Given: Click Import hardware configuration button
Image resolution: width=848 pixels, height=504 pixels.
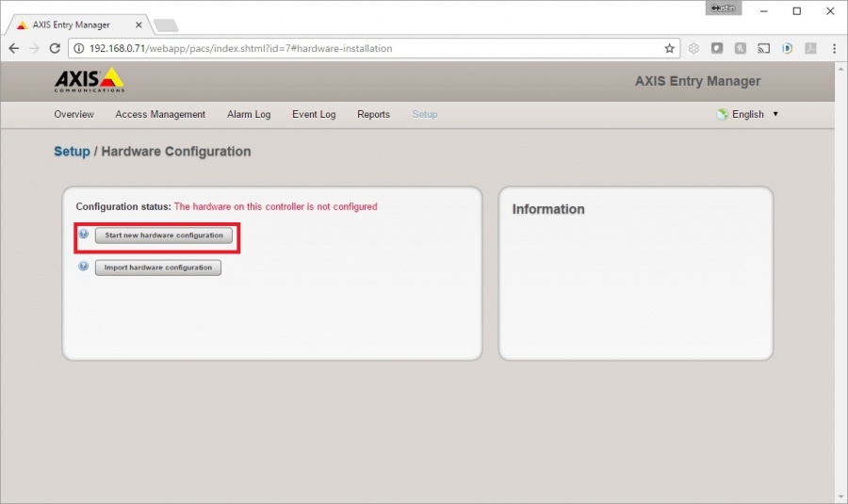Looking at the screenshot, I should coord(158,268).
